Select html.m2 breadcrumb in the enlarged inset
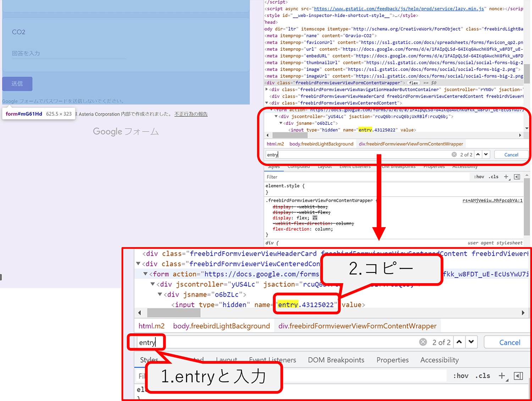532x401 pixels. [151, 326]
